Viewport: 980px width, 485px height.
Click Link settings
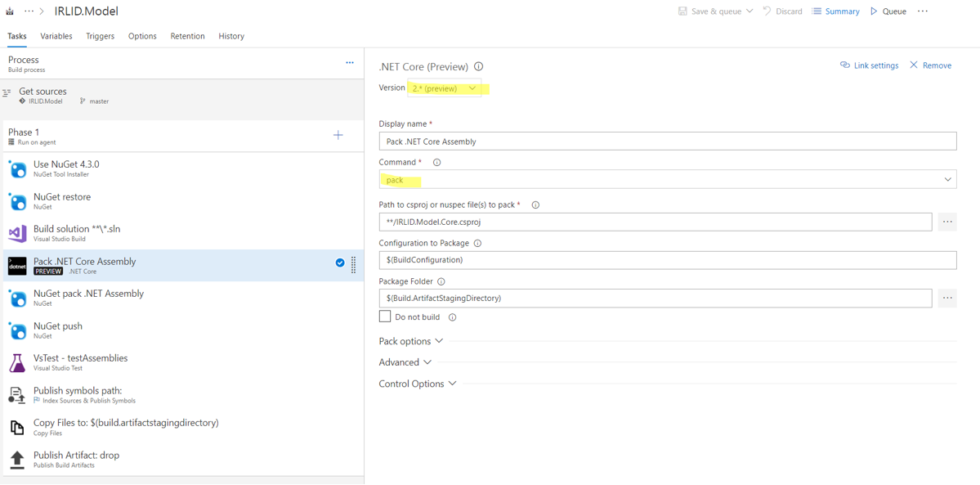[x=870, y=65]
